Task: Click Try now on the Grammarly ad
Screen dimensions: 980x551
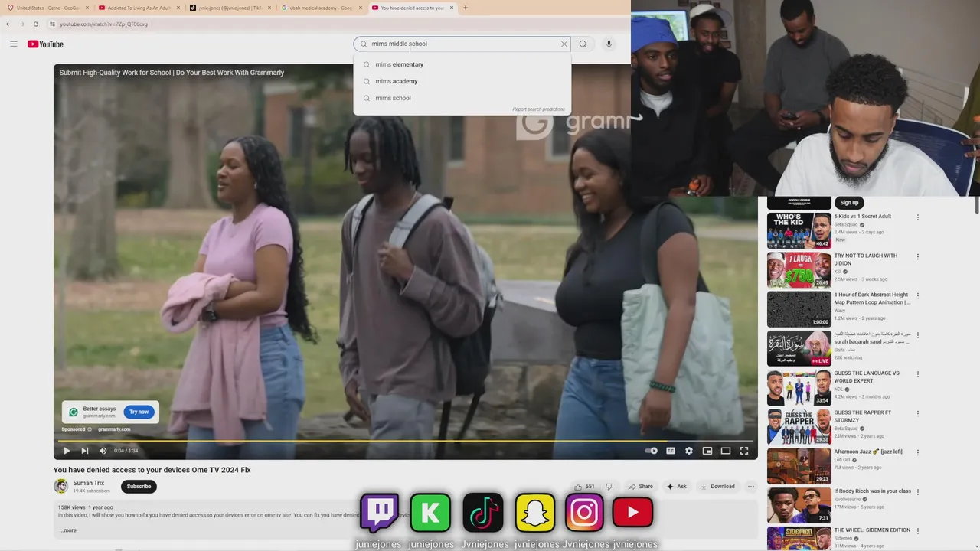Action: [139, 412]
